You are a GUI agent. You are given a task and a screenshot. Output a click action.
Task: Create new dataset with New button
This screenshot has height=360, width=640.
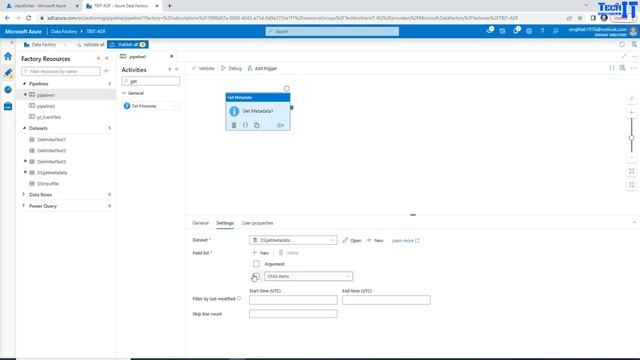tap(375, 240)
